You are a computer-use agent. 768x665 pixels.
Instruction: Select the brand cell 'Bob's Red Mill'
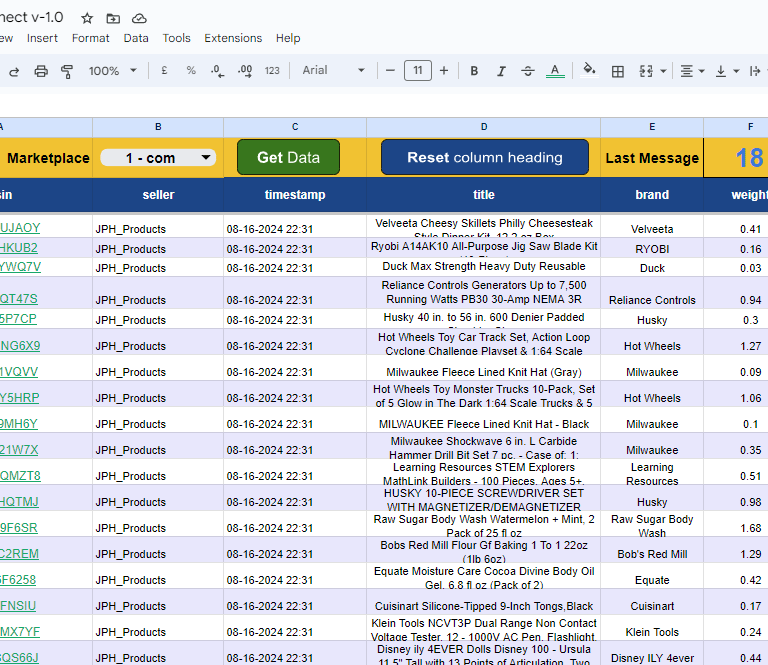pos(652,550)
